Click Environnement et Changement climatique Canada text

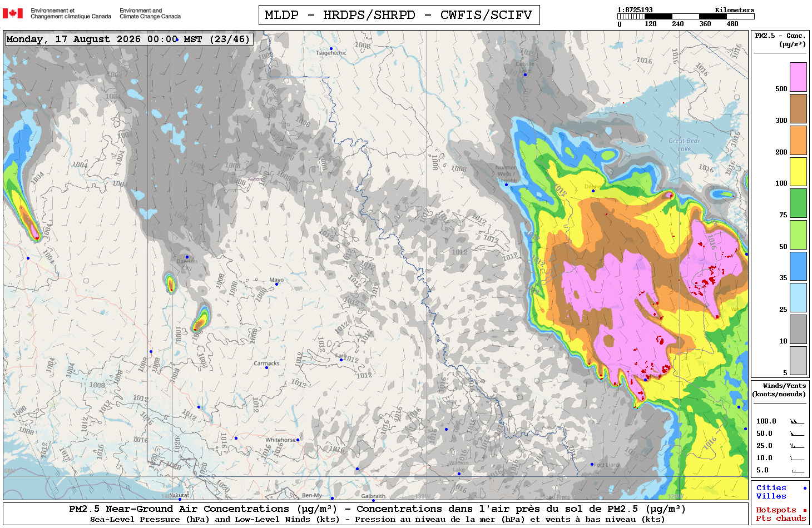point(71,13)
